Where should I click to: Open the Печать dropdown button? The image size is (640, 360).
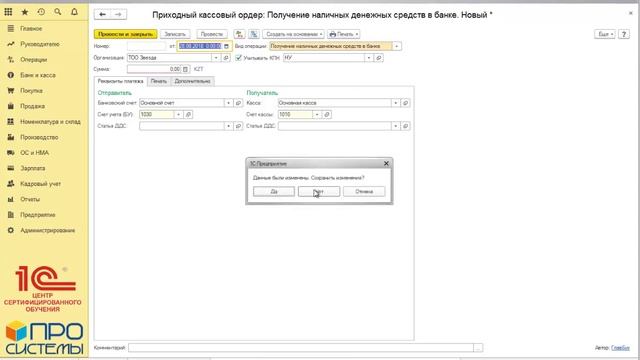point(344,34)
